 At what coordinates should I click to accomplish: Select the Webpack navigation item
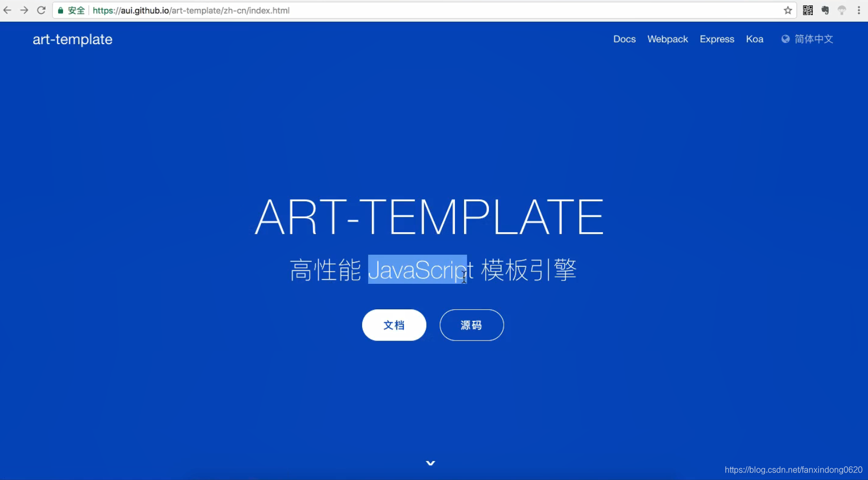click(668, 39)
